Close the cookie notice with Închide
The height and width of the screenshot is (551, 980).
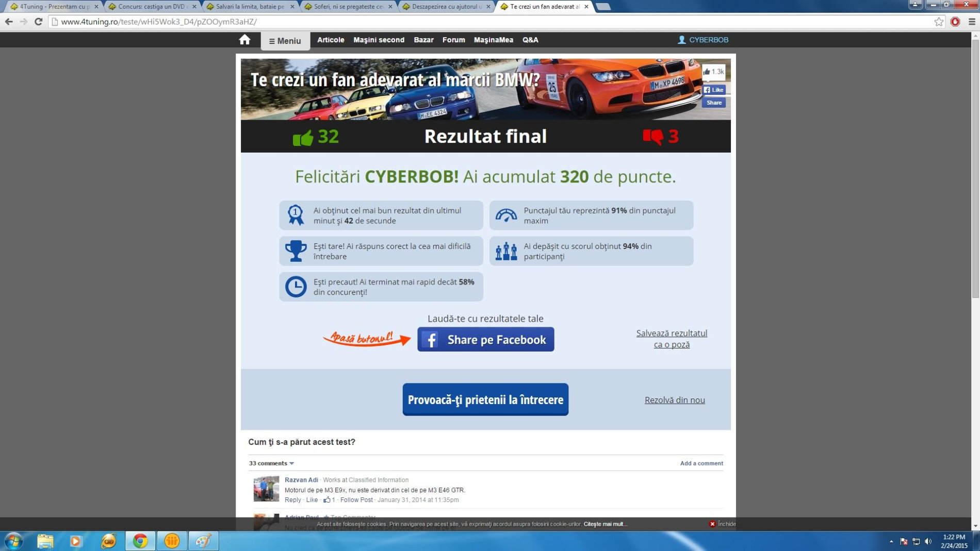(x=722, y=524)
